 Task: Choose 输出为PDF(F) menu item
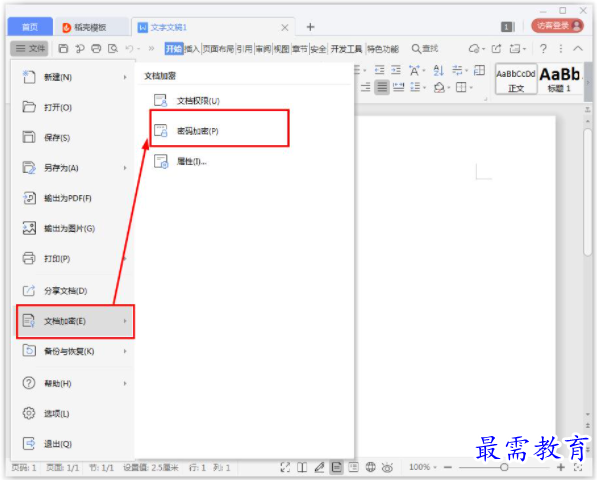pos(73,198)
